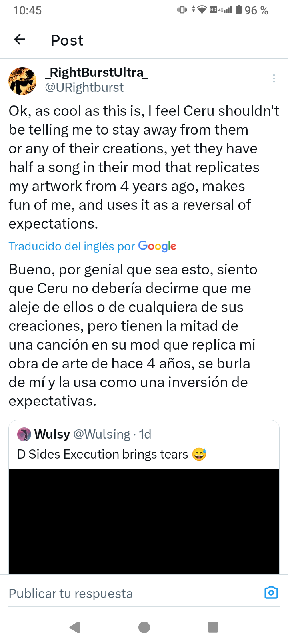The image size is (288, 644).
Task: Tap _RightBurstUltra_ profile avatar
Action: (22, 81)
